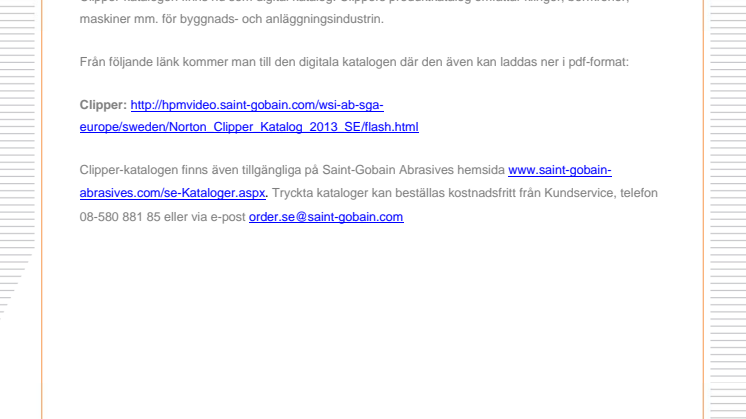The height and width of the screenshot is (419, 746).
Task: Click the word 'pdf-format:' in the paragraph
Action: tap(600, 62)
